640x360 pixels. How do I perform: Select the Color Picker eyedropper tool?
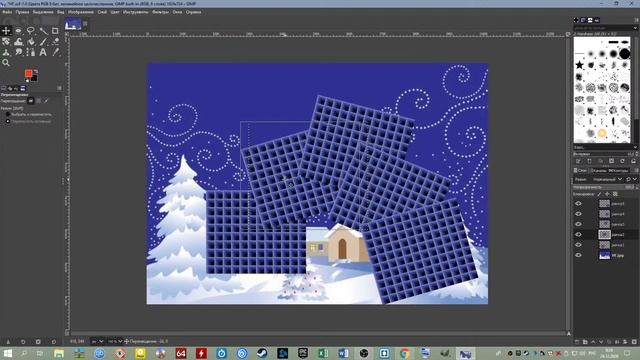tap(56, 52)
